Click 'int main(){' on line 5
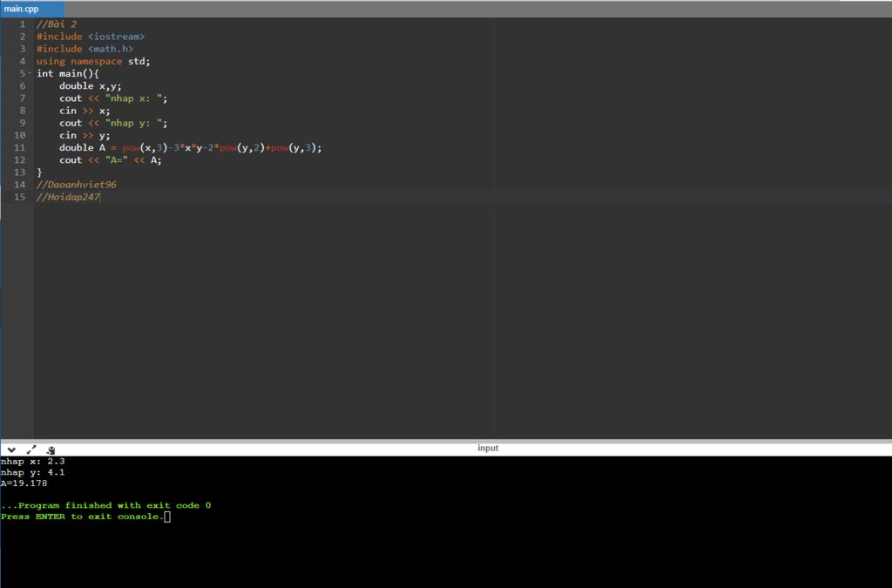892x588 pixels. click(68, 73)
